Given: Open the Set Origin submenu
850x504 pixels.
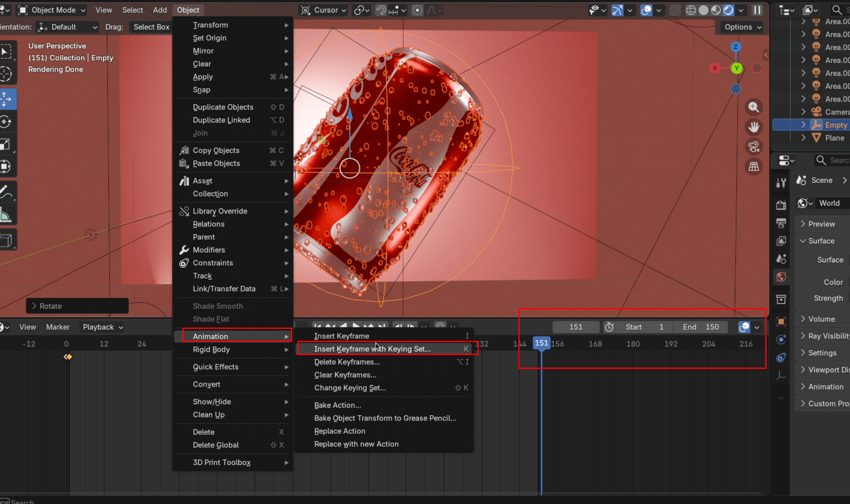Looking at the screenshot, I should 233,38.
